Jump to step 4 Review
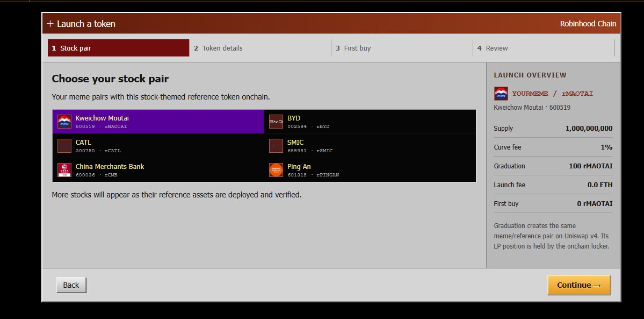The image size is (644, 319). (x=544, y=48)
